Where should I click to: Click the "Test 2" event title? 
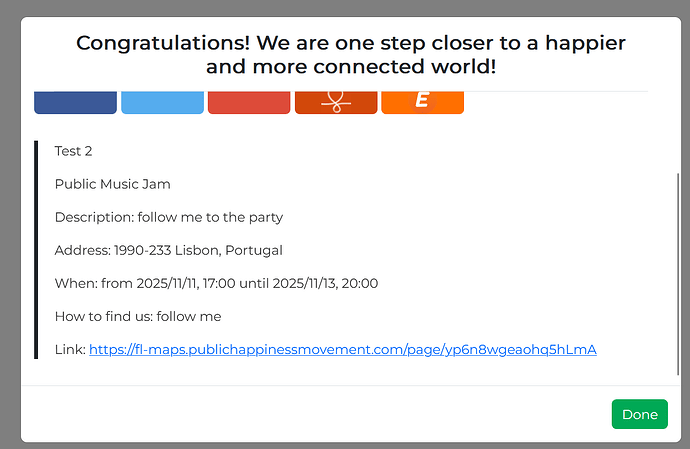pyautogui.click(x=74, y=151)
